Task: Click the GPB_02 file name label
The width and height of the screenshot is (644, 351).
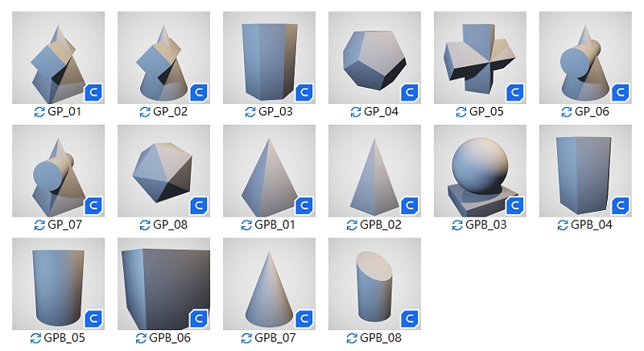Action: click(381, 225)
